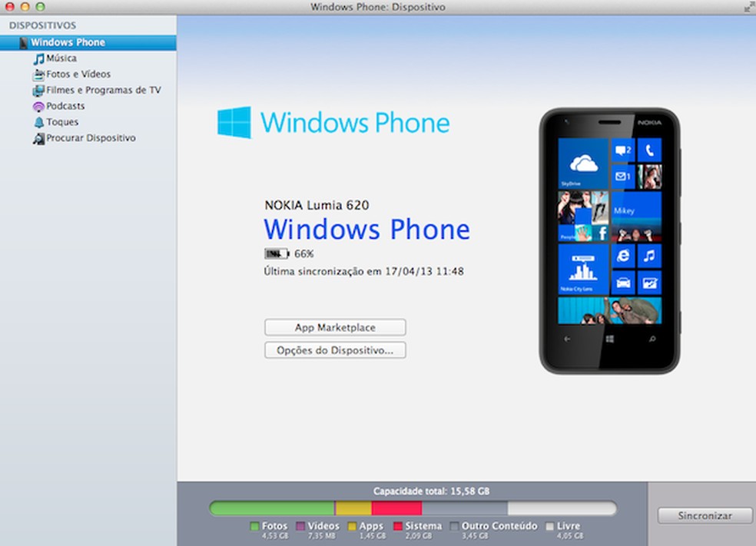Viewport: 756px width, 546px height.
Task: Click the phone's back arrow key
Action: pyautogui.click(x=568, y=339)
